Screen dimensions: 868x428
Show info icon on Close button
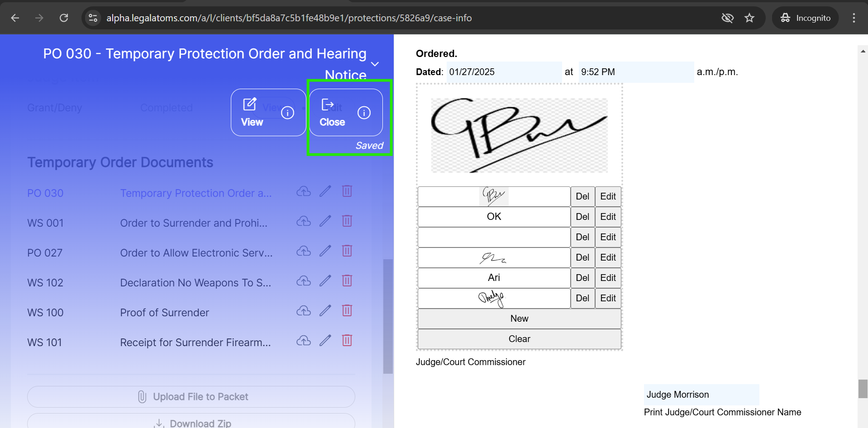click(x=364, y=112)
